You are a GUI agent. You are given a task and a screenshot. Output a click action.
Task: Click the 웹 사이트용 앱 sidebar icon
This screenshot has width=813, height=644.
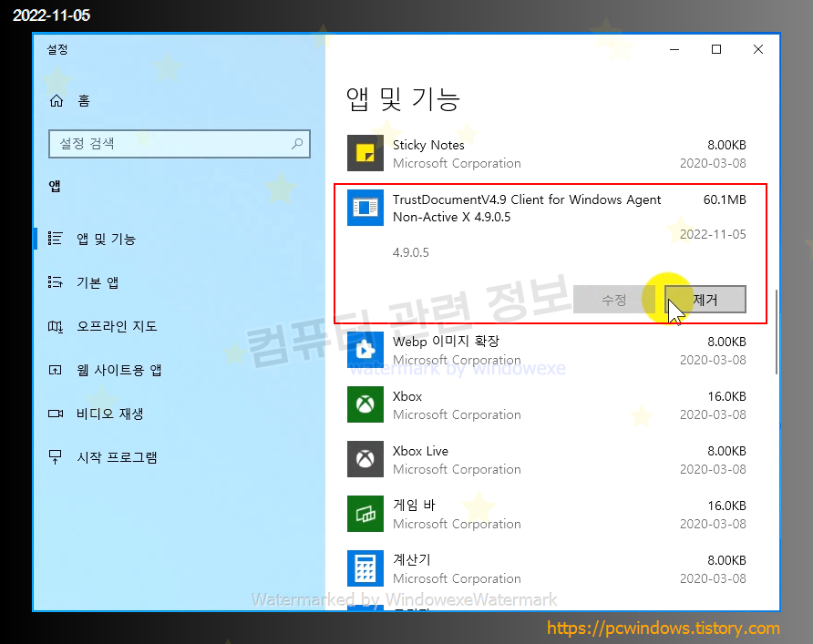pyautogui.click(x=55, y=370)
